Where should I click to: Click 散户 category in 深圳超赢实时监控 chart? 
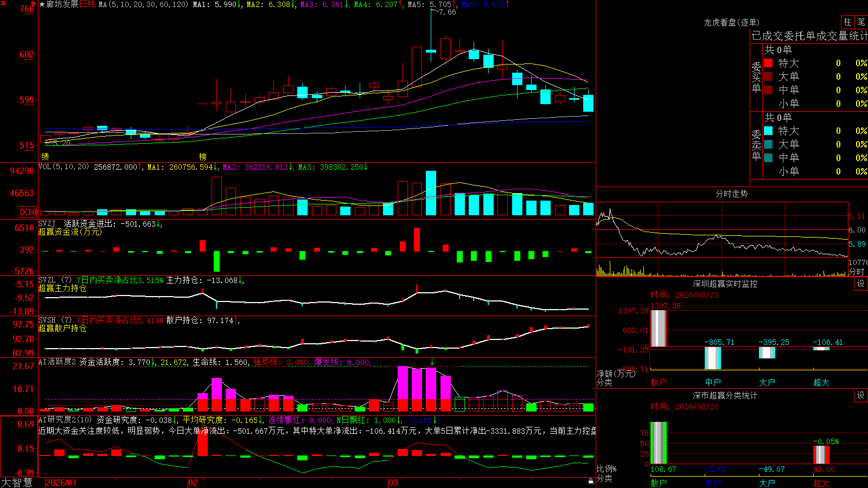659,382
